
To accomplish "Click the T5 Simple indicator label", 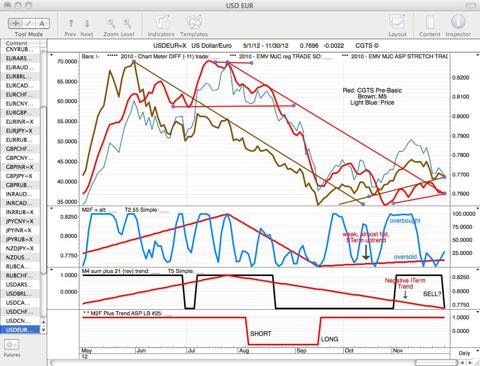I will (180, 271).
